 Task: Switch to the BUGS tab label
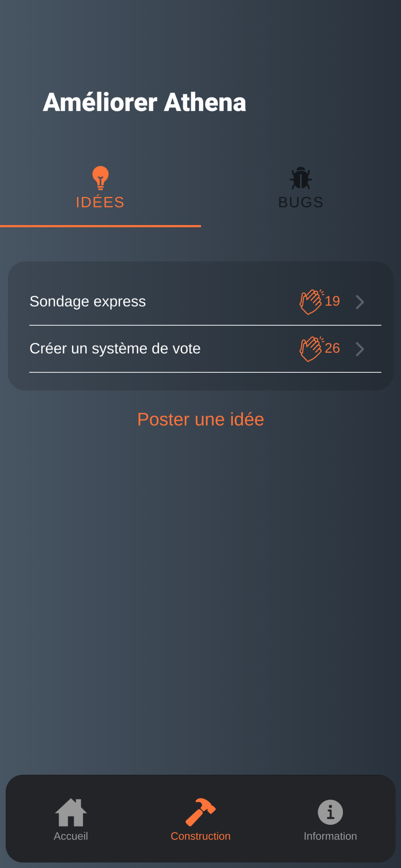[301, 202]
